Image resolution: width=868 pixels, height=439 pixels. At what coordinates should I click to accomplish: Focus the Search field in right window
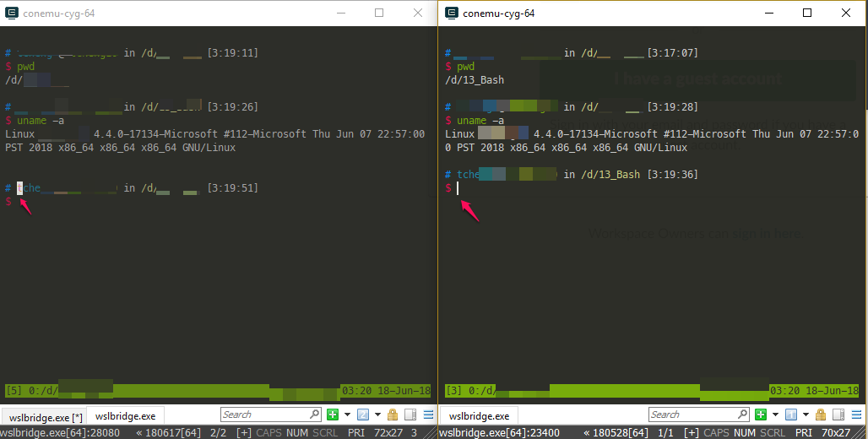coord(698,415)
